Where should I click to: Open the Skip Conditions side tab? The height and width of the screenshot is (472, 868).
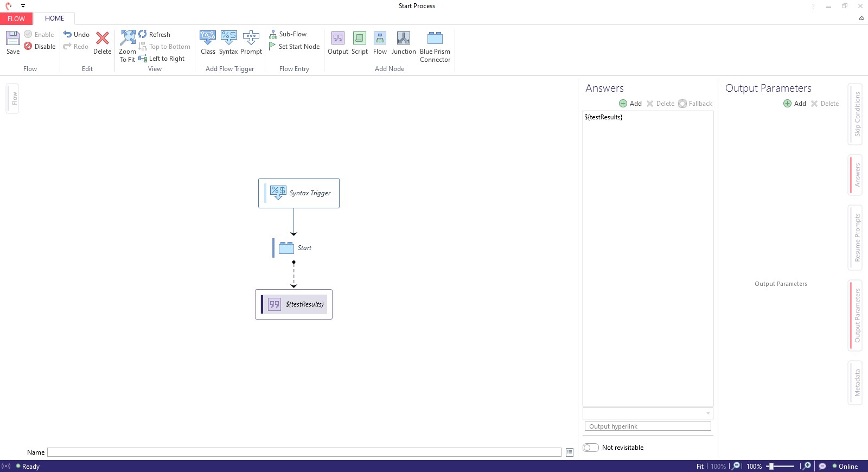tap(856, 114)
